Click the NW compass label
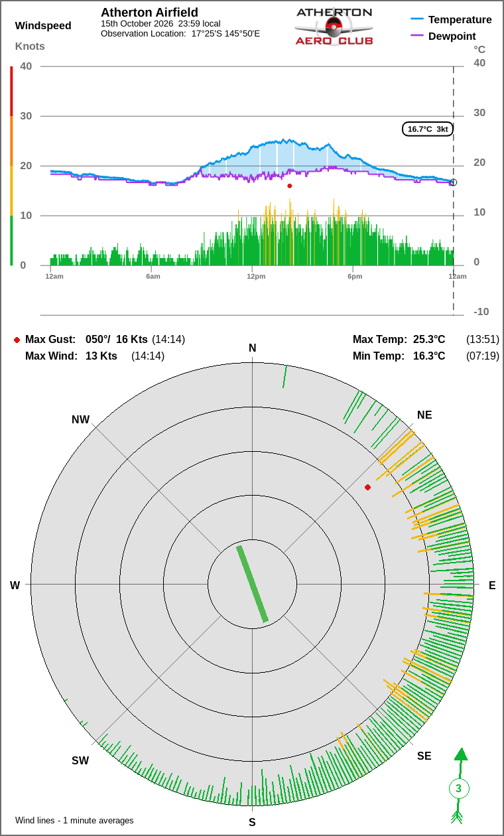504x836 pixels. point(80,420)
